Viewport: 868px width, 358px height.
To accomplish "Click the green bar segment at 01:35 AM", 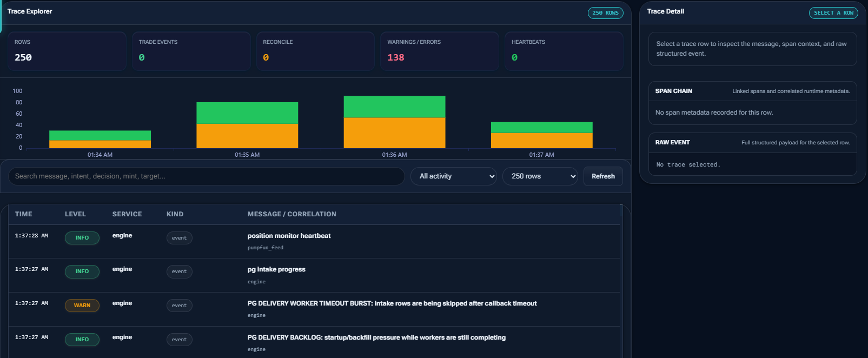I will click(247, 113).
